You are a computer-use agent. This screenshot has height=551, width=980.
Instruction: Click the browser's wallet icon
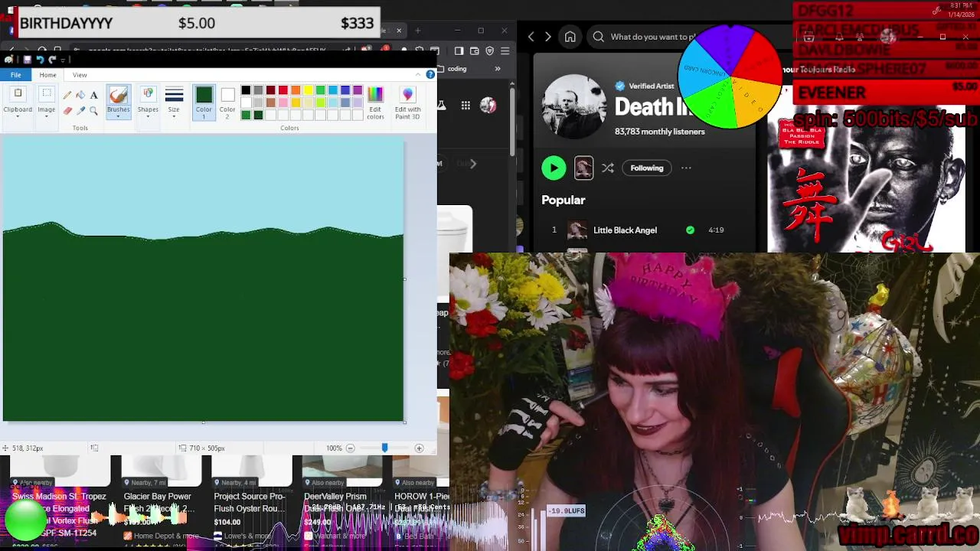pos(475,51)
